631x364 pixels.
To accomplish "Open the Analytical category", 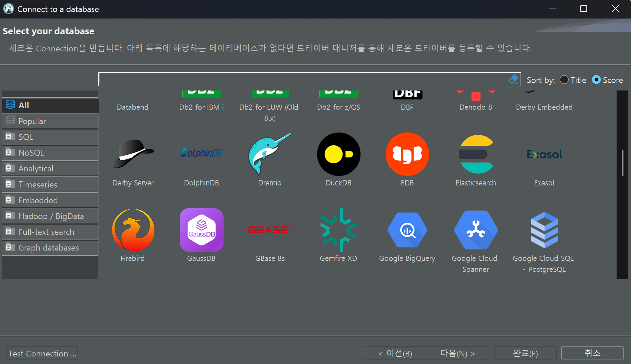I will (50, 169).
